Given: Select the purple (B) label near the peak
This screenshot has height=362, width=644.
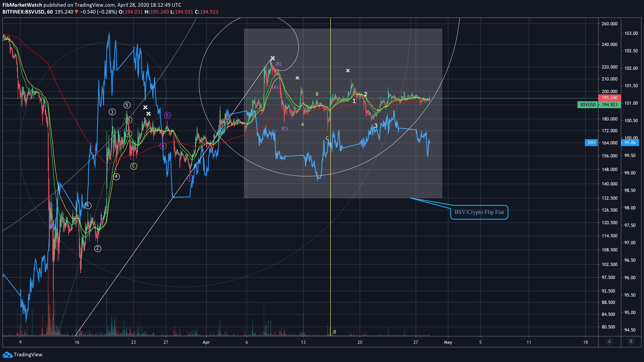Looking at the screenshot, I should 278,64.
